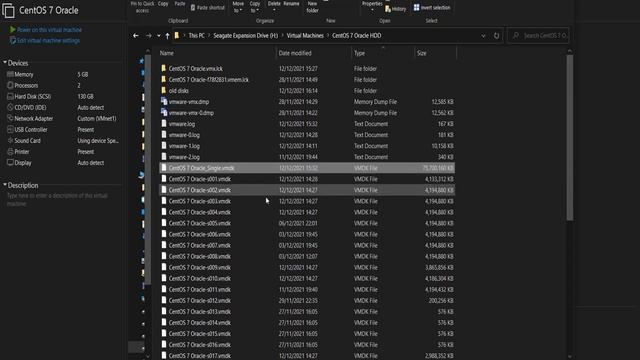Image resolution: width=640 pixels, height=360 pixels.
Task: Open Edit virtual machine settings link
Action: pos(48,41)
